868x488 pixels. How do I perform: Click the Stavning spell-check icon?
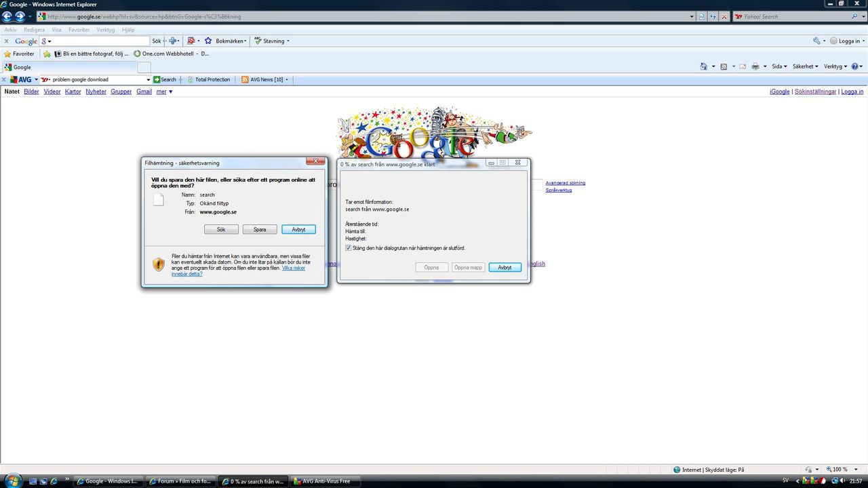258,41
